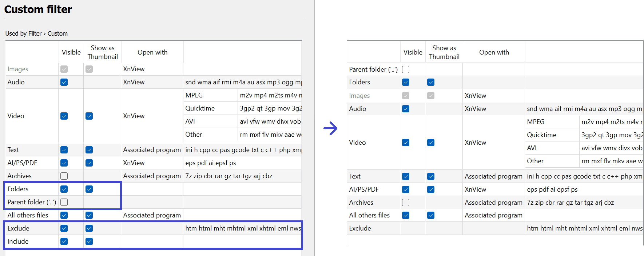Uncheck Include Visible checkbox in left table
Viewport: 644px width, 256px height.
coord(64,241)
